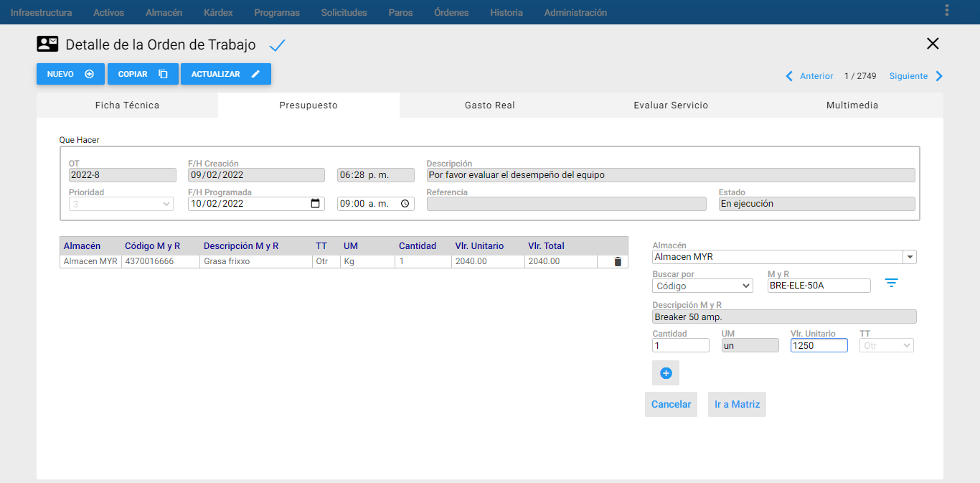Click the Siguiente link
This screenshot has width=980, height=483.
click(x=908, y=76)
